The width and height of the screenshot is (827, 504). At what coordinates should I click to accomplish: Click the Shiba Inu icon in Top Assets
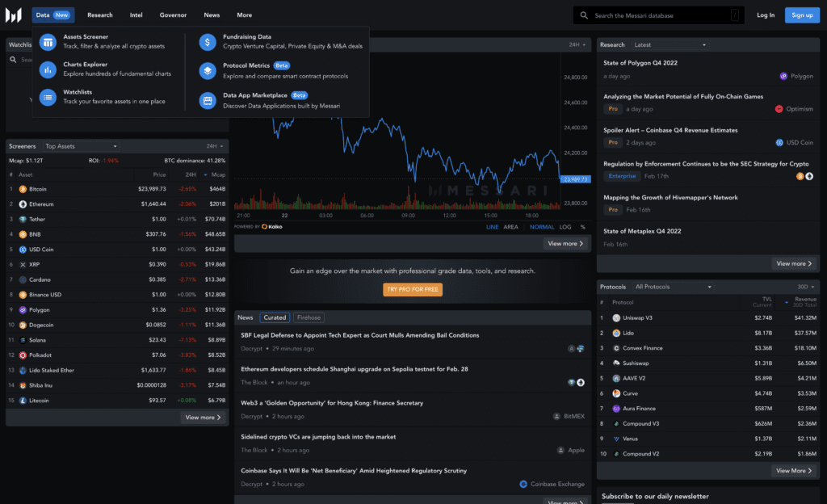click(23, 385)
